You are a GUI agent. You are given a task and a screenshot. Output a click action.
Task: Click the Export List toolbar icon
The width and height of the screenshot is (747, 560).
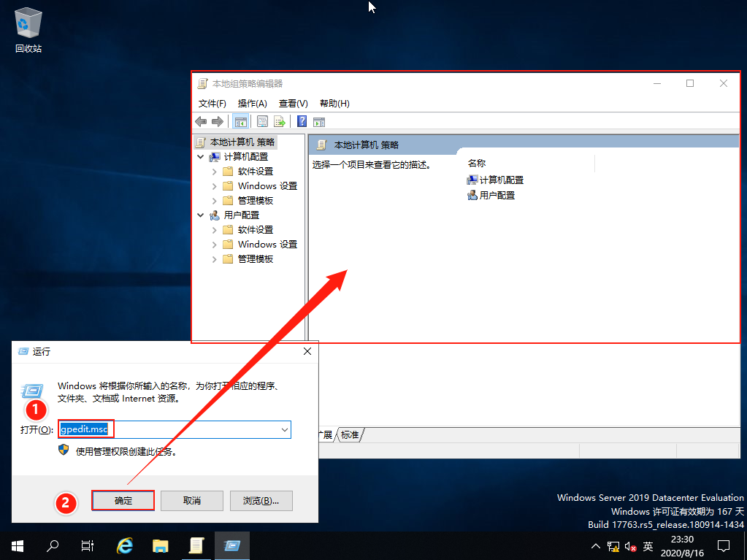point(280,122)
